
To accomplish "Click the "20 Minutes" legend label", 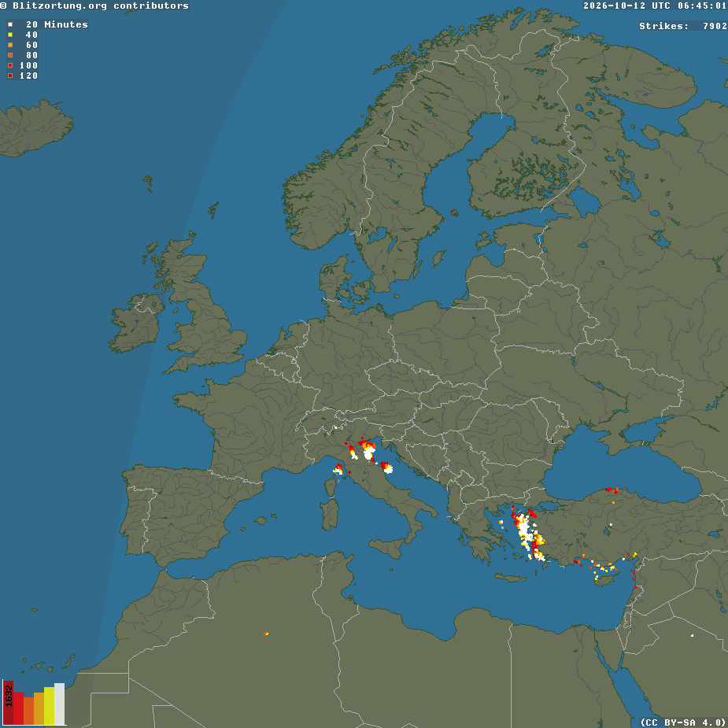I will [57, 24].
